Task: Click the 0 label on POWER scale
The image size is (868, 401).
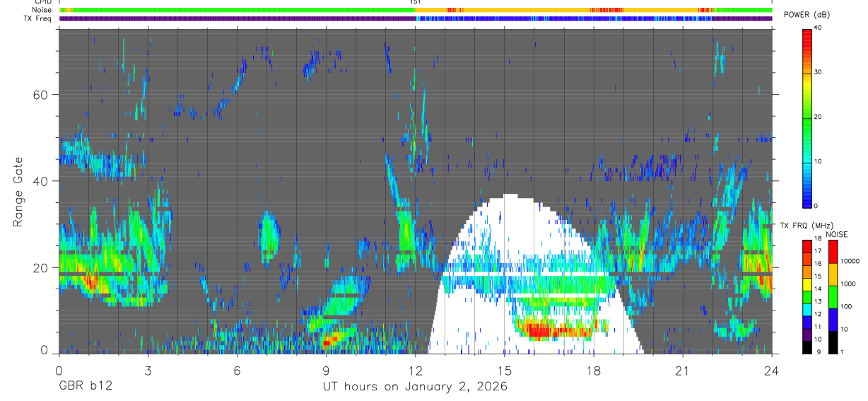Action: 817,206
